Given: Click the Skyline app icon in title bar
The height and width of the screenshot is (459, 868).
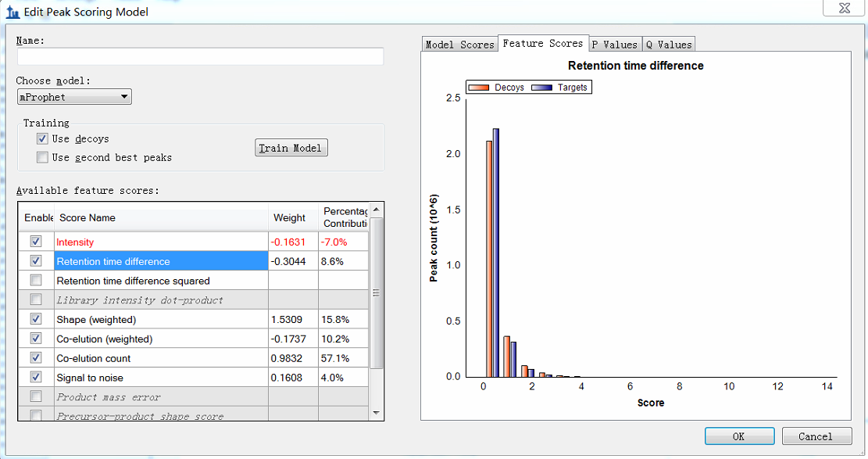Looking at the screenshot, I should [x=13, y=12].
